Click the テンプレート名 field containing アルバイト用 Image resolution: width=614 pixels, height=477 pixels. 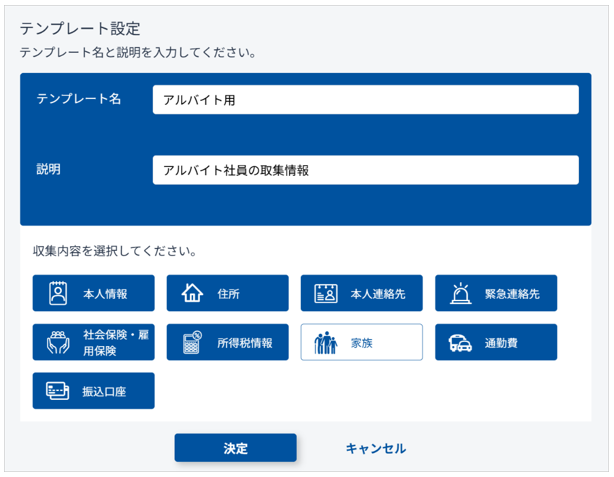pyautogui.click(x=365, y=100)
